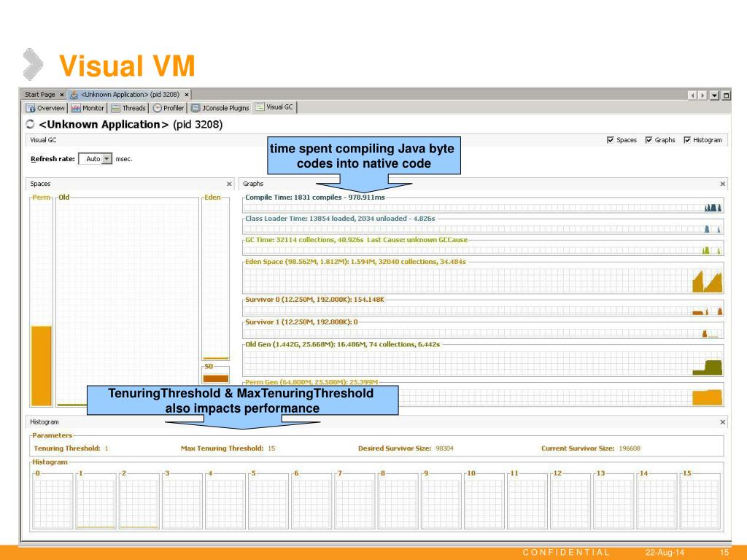Click the Profiler clock icon
Image resolution: width=747 pixels, height=560 pixels.
coord(158,108)
